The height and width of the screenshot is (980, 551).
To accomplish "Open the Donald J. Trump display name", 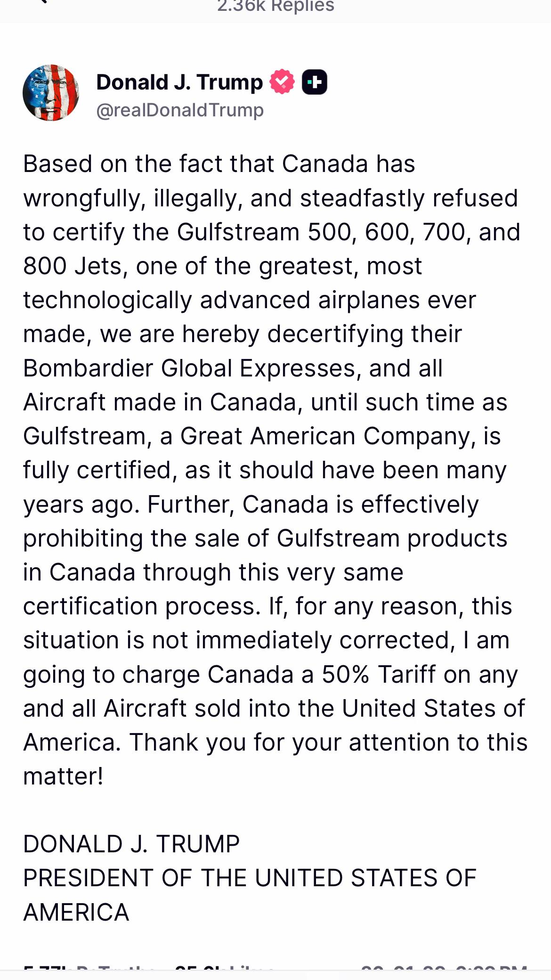I will 179,82.
